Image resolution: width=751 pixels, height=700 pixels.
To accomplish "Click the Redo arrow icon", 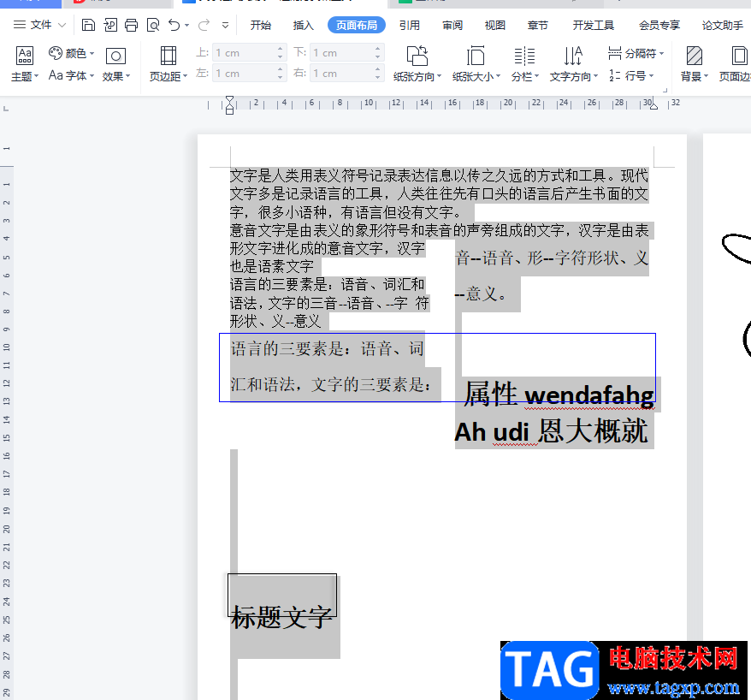I will [204, 25].
